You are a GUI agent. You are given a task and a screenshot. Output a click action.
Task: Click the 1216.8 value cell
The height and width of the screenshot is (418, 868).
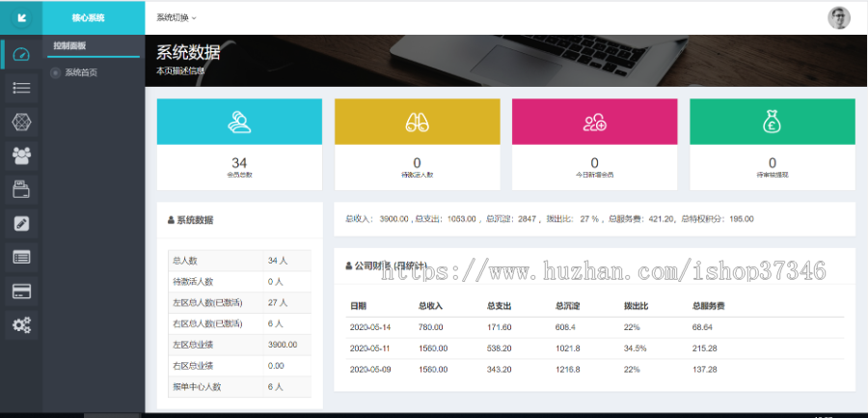pos(568,370)
